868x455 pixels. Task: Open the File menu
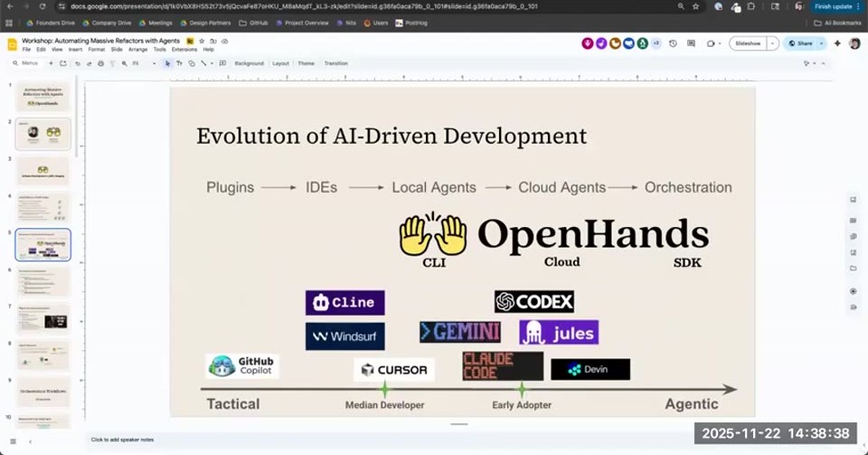click(26, 49)
